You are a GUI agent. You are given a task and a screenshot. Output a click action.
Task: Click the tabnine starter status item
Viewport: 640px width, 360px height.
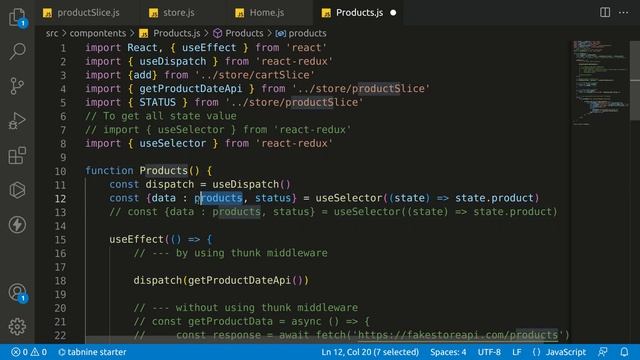[x=92, y=352]
